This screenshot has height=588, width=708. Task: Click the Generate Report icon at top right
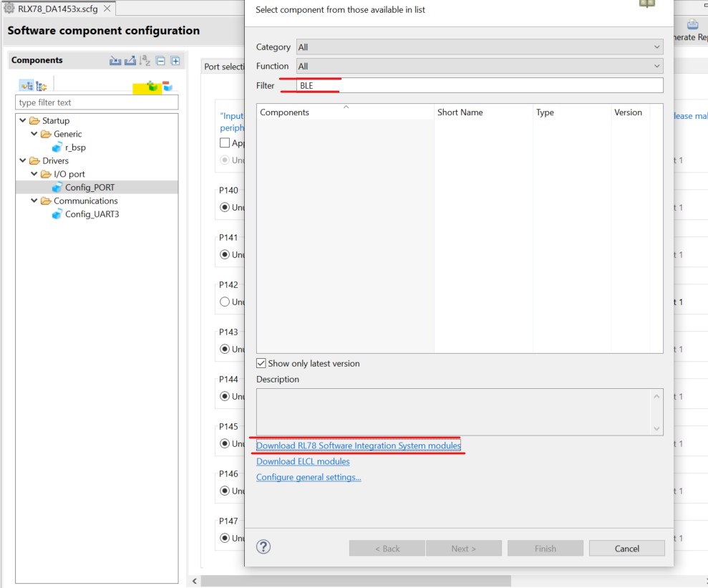pos(692,24)
